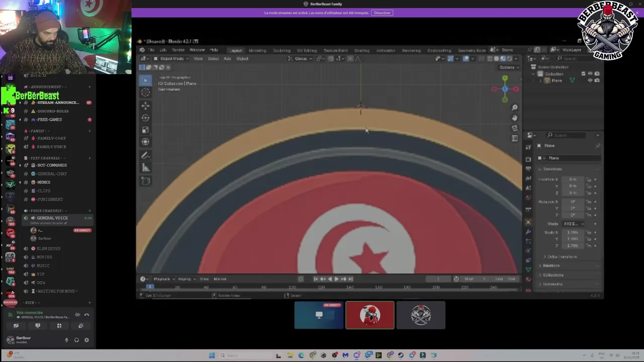Viewport: 644px width, 362px height.
Task: Jump to the timeline start frame
Action: 315,279
